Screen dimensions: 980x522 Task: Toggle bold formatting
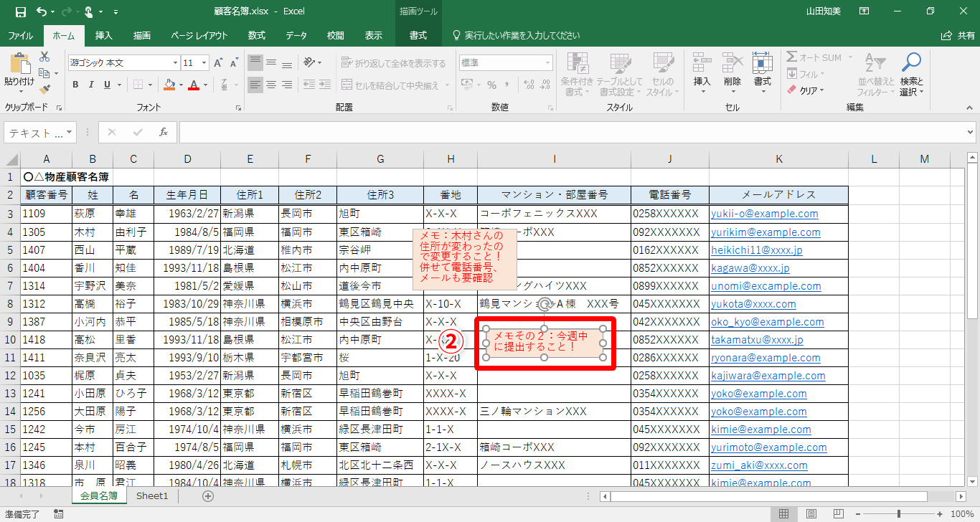point(75,85)
